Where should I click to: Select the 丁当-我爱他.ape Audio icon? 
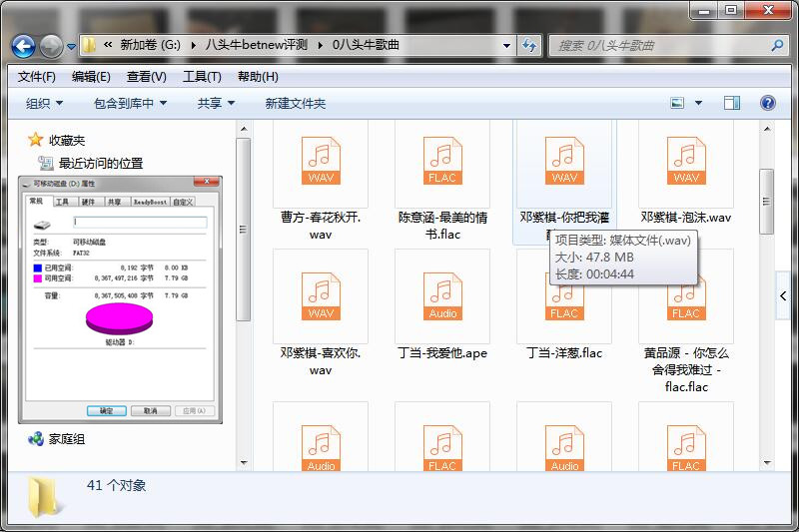click(442, 296)
